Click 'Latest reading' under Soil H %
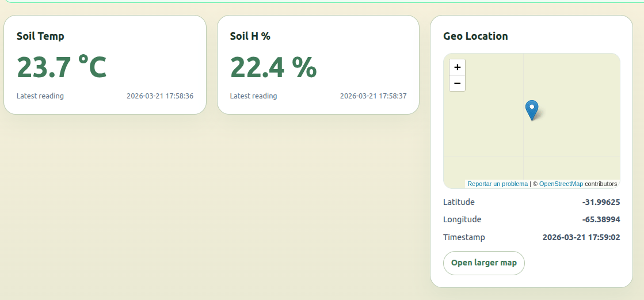The width and height of the screenshot is (644, 300). coord(253,96)
